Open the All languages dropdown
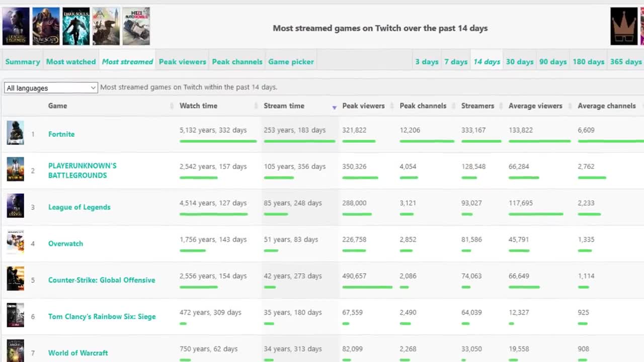This screenshot has width=644, height=362. tap(51, 88)
